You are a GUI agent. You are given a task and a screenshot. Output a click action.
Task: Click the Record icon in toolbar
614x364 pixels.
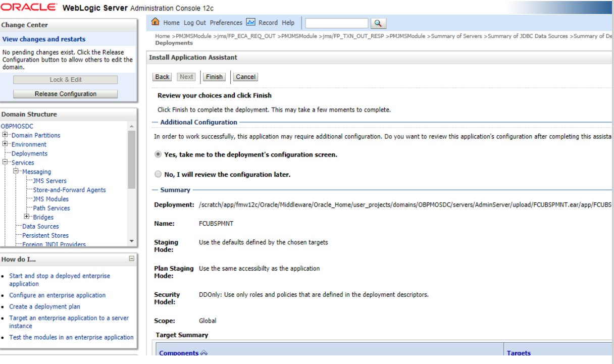click(250, 22)
